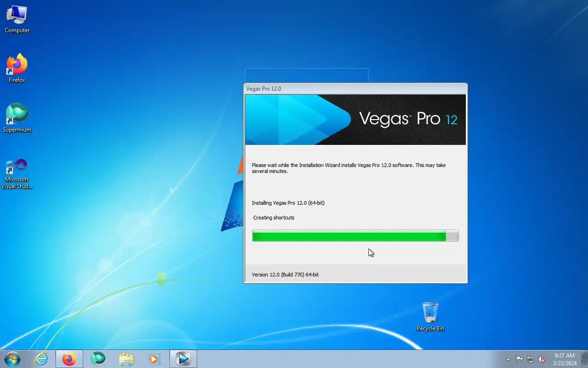Open the Windows Start menu
588x368 pixels.
[x=12, y=359]
